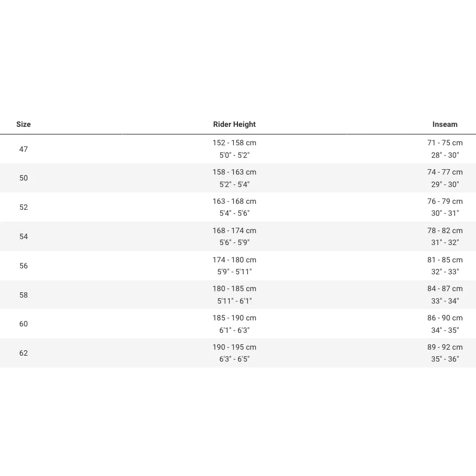The image size is (476, 476).
Task: Click the 152 - 158 cm rider height
Action: coord(234,143)
